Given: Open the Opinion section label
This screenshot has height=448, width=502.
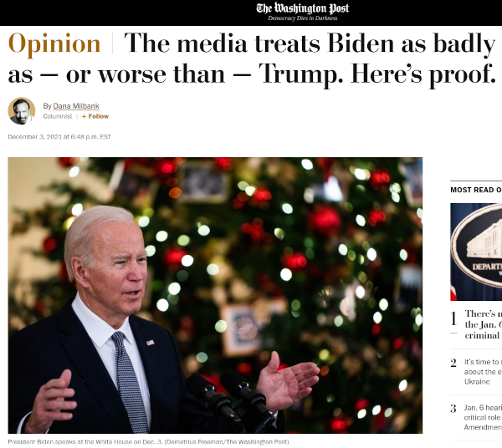Looking at the screenshot, I should pos(54,43).
